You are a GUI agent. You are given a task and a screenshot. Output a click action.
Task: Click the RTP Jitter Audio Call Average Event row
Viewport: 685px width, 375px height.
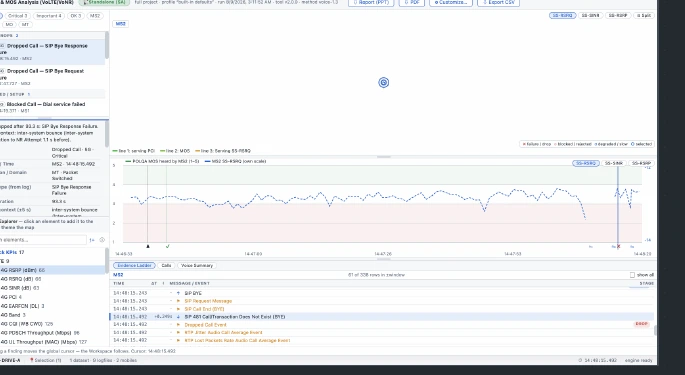click(382, 333)
